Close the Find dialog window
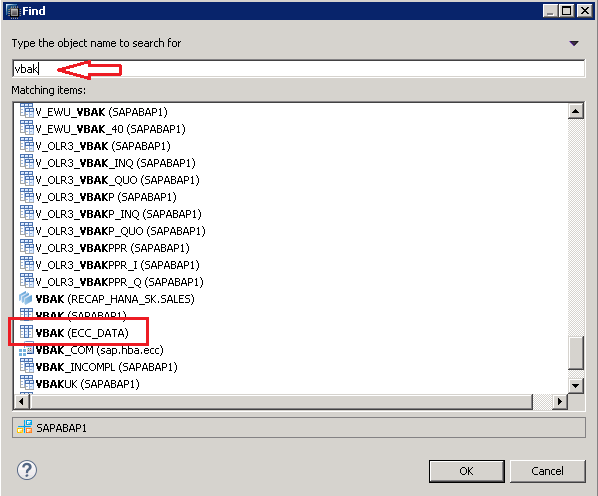 coord(584,11)
